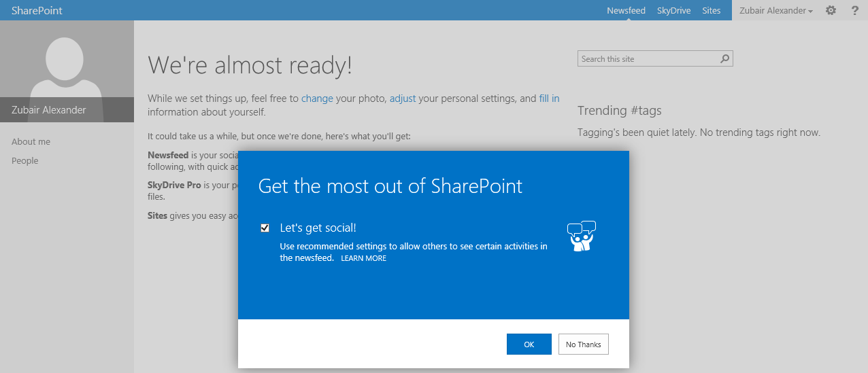Click the fill in link
Image resolution: width=868 pixels, height=373 pixels.
(x=550, y=99)
